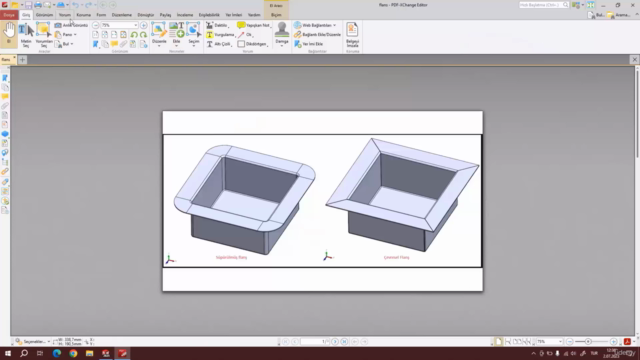Click the Arama search button at top right

point(619,15)
